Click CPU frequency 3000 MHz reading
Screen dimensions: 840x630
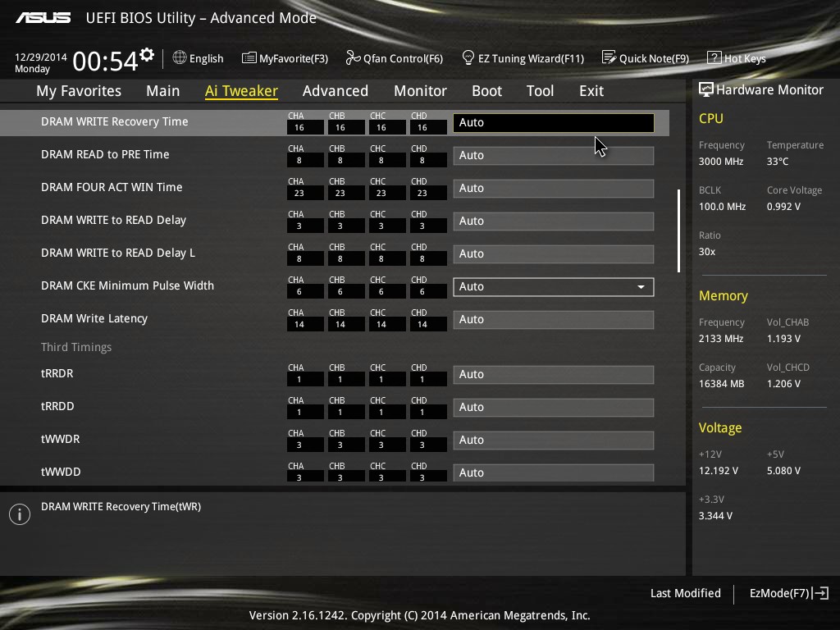(720, 162)
